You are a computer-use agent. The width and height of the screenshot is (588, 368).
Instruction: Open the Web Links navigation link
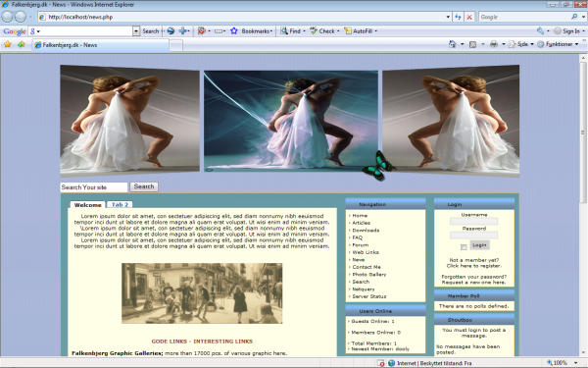[366, 252]
